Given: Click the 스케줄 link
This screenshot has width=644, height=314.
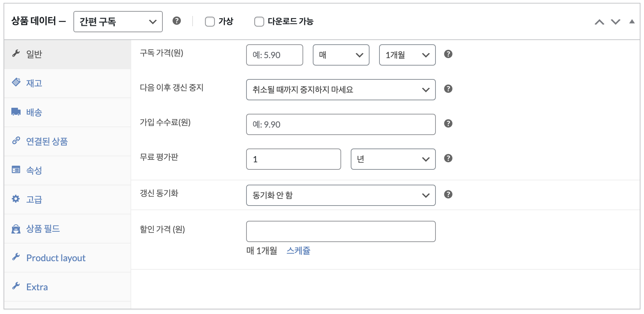Looking at the screenshot, I should [x=298, y=251].
